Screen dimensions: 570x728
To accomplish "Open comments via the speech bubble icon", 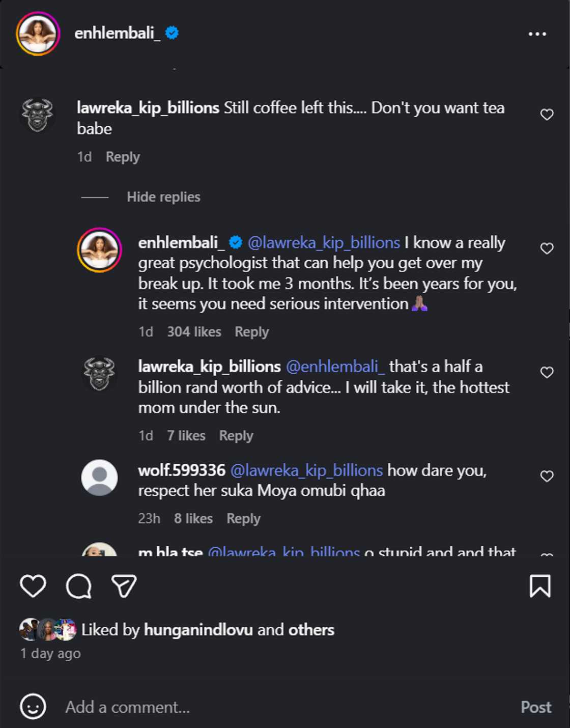I will 79,586.
